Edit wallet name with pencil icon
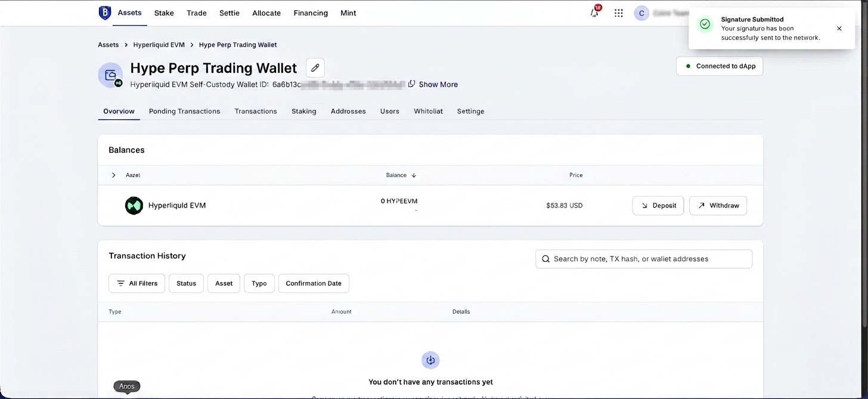 click(x=315, y=68)
